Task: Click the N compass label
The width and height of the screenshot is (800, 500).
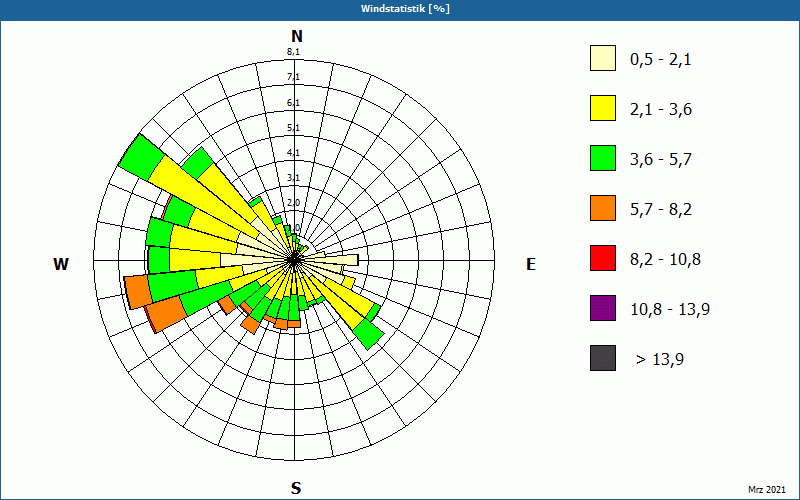Action: 297,36
